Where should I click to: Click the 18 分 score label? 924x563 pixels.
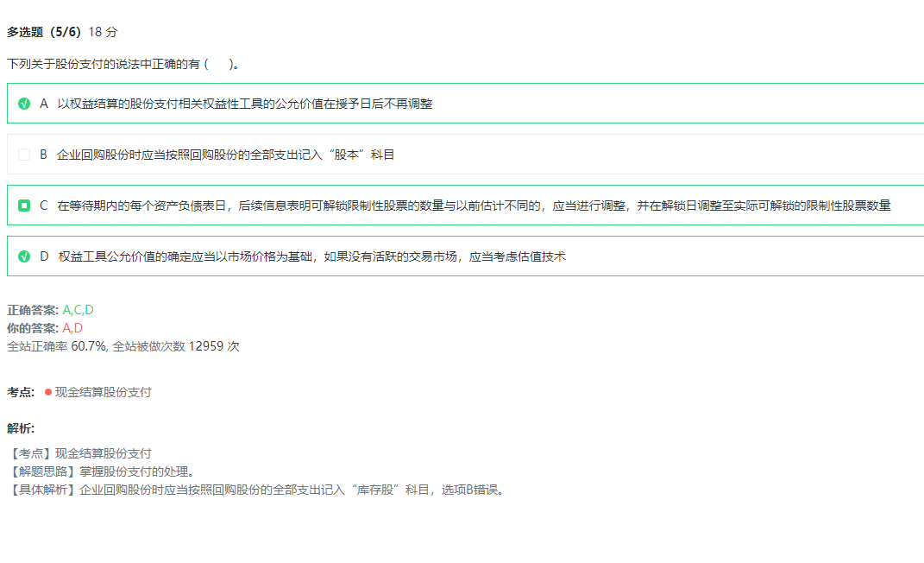tap(103, 32)
